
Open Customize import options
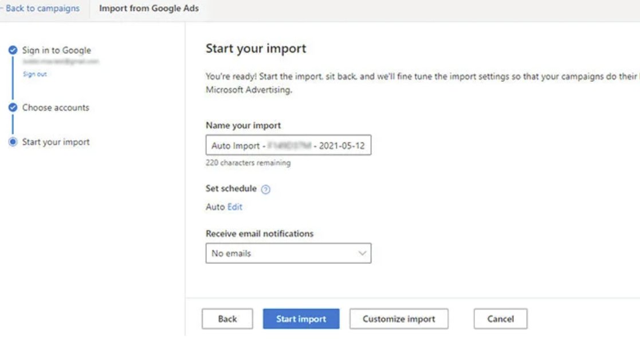pos(399,319)
